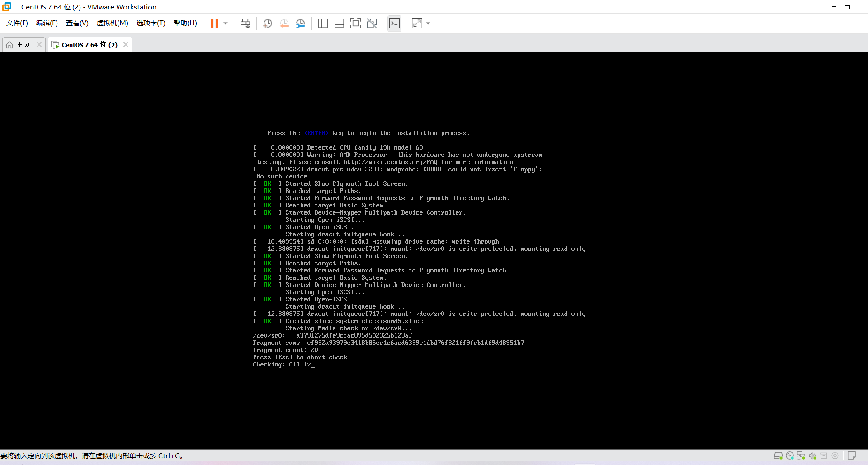868x465 pixels.
Task: Open the snapshot manager
Action: pos(301,23)
